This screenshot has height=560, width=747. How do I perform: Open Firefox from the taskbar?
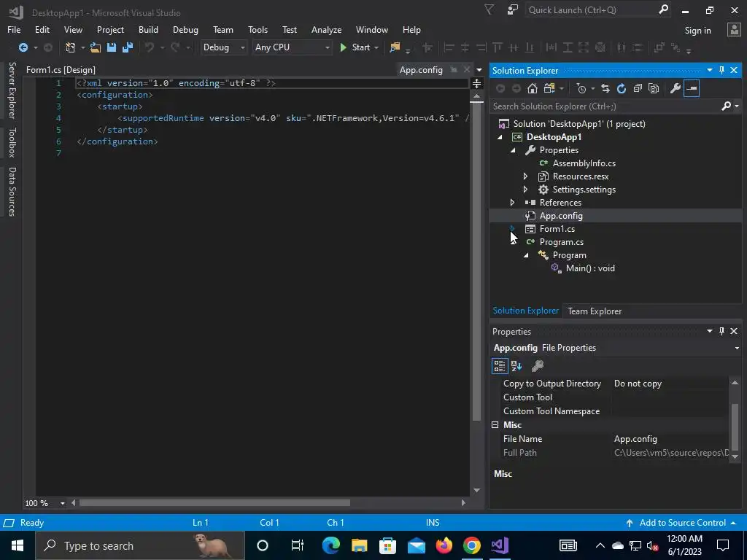pyautogui.click(x=444, y=545)
